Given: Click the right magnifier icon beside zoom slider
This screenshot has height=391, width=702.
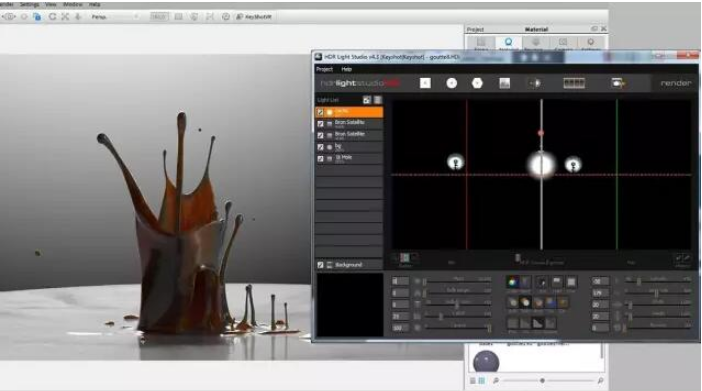Looking at the screenshot, I should click(x=600, y=380).
